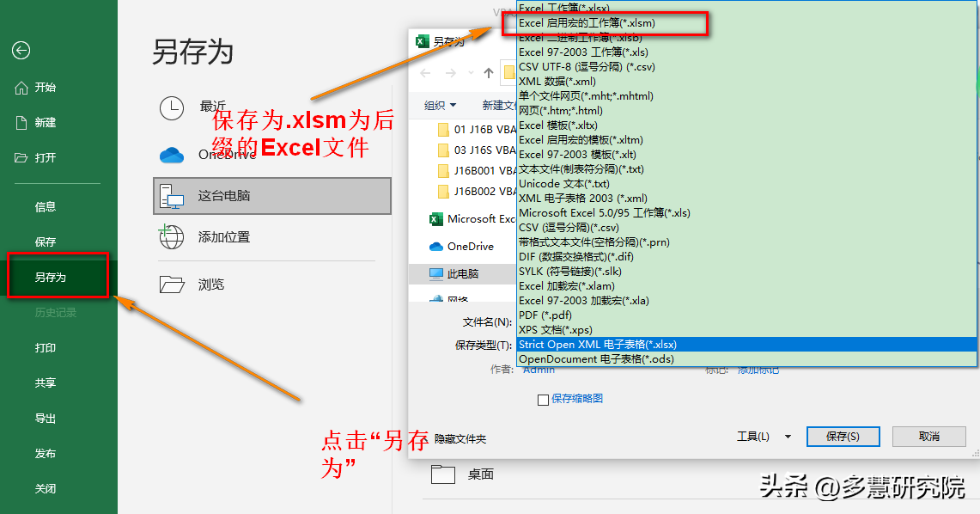
Task: Open the 信息 page
Action: (45, 206)
